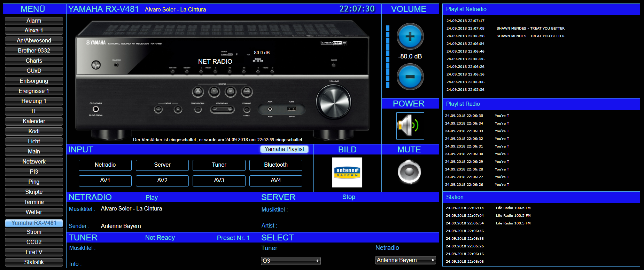644x270 pixels.
Task: Open the Strom menu entry
Action: tap(34, 232)
